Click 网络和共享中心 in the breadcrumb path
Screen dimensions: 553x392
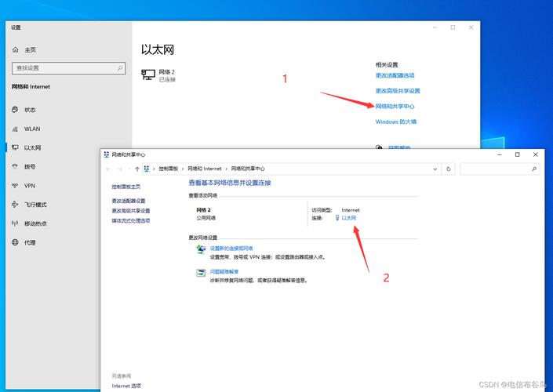pos(248,169)
